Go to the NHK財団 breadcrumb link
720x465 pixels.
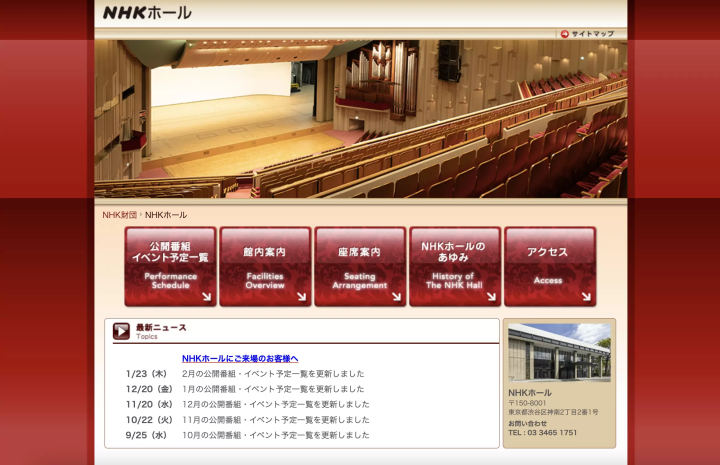119,215
